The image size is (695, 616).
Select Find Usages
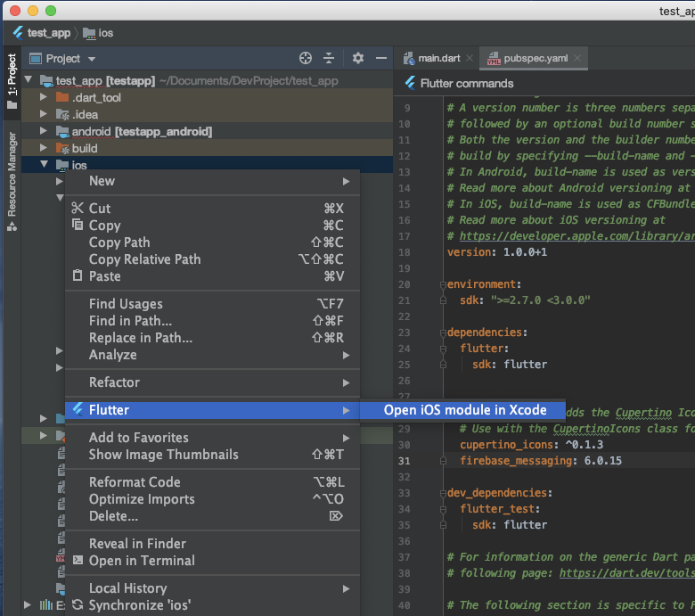pos(212,304)
